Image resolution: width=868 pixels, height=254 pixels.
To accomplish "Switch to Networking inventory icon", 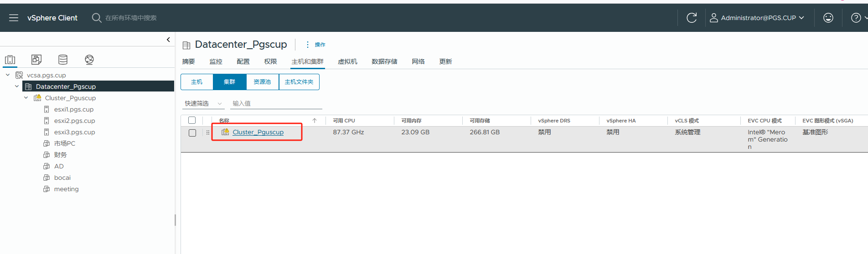I will [89, 60].
